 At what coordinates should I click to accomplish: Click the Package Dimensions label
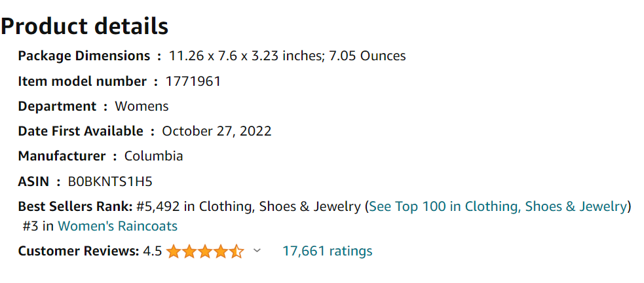click(85, 56)
